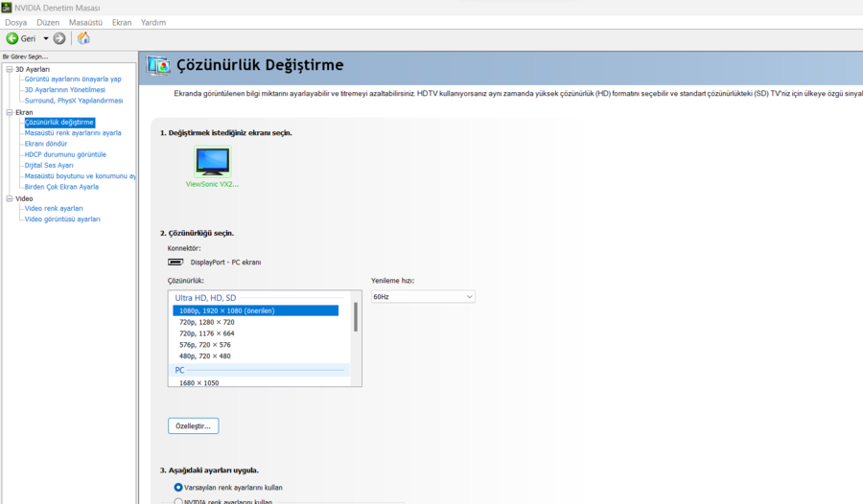Open Masaüstü renk ayarlarını ayarla
Image resolution: width=863 pixels, height=504 pixels.
point(73,133)
